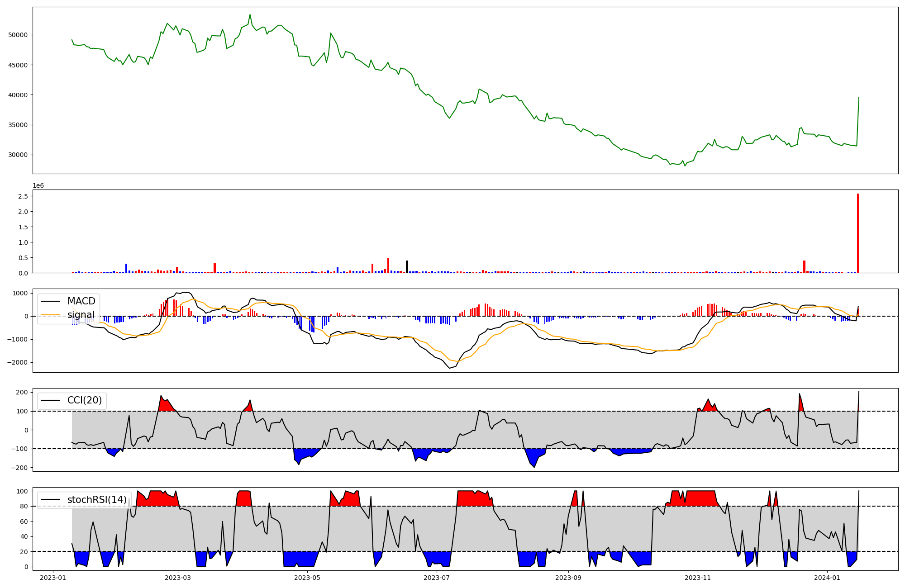This screenshot has height=588, width=905.
Task: Click the tallest red volume bar
Action: click(x=857, y=233)
